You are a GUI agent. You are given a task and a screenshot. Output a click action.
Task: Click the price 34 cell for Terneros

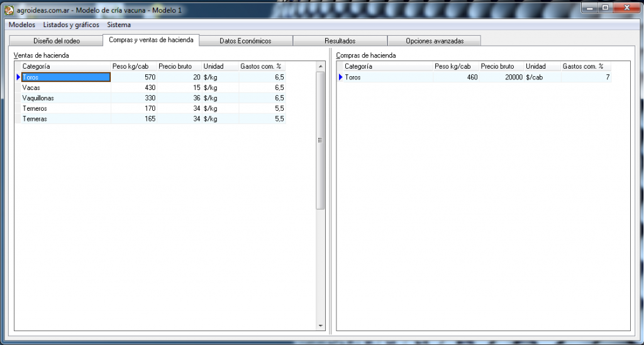[179, 108]
